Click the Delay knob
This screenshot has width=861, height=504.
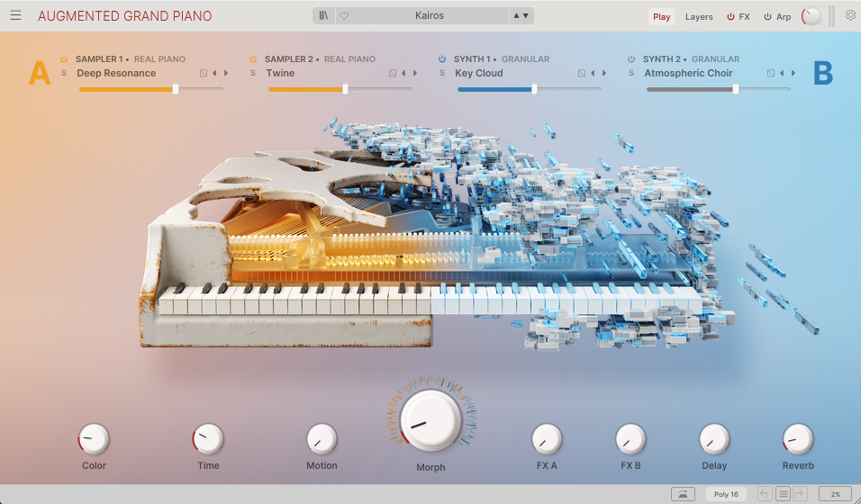click(714, 439)
